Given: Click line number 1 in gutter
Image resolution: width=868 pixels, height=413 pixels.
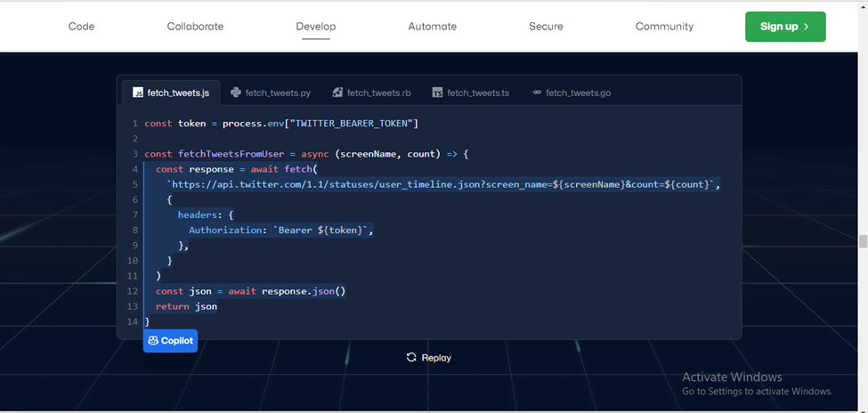Looking at the screenshot, I should (x=135, y=124).
